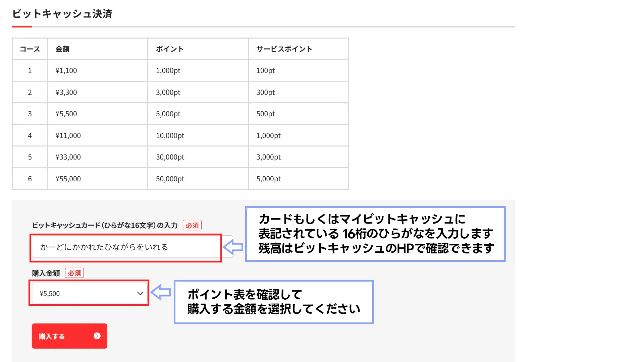The image size is (644, 362).
Task: Click course number 6 cell
Action: 30,179
